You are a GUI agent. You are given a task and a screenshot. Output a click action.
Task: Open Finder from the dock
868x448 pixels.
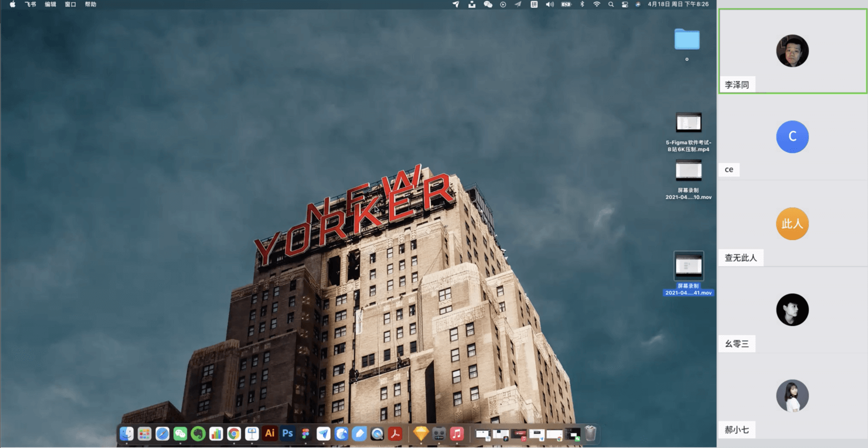pyautogui.click(x=126, y=434)
